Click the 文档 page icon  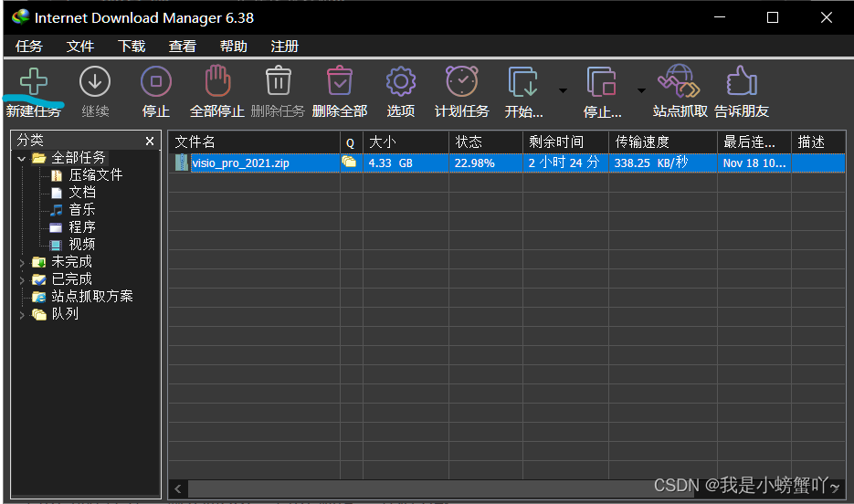click(x=56, y=193)
